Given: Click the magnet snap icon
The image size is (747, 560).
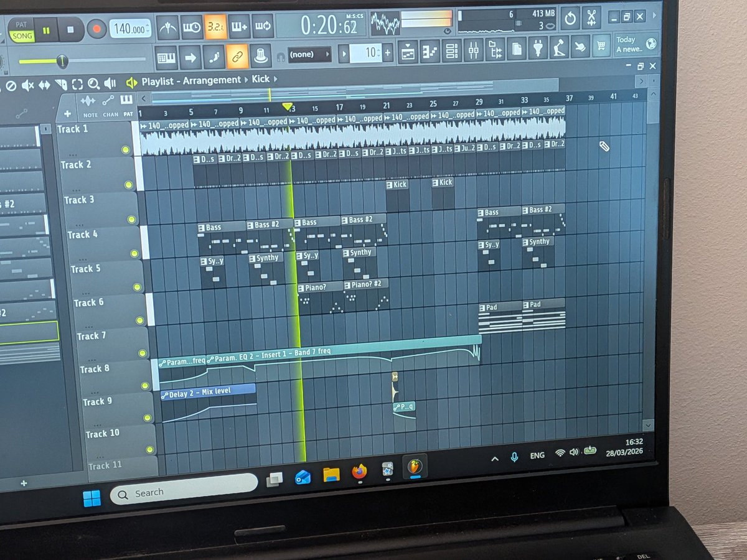Looking at the screenshot, I should (x=281, y=56).
